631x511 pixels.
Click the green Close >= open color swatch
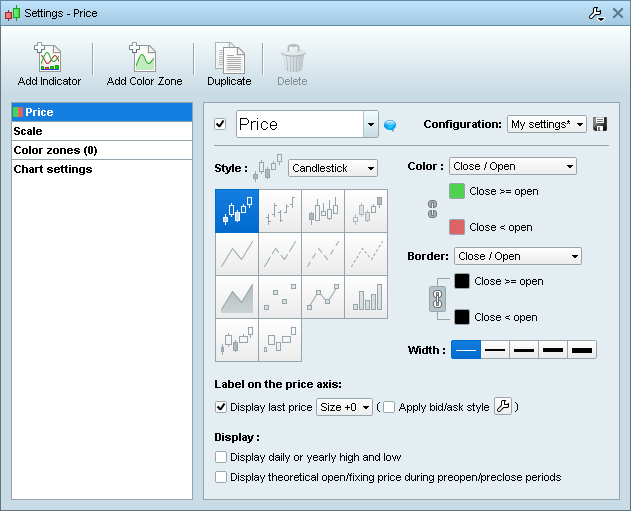[x=457, y=191]
